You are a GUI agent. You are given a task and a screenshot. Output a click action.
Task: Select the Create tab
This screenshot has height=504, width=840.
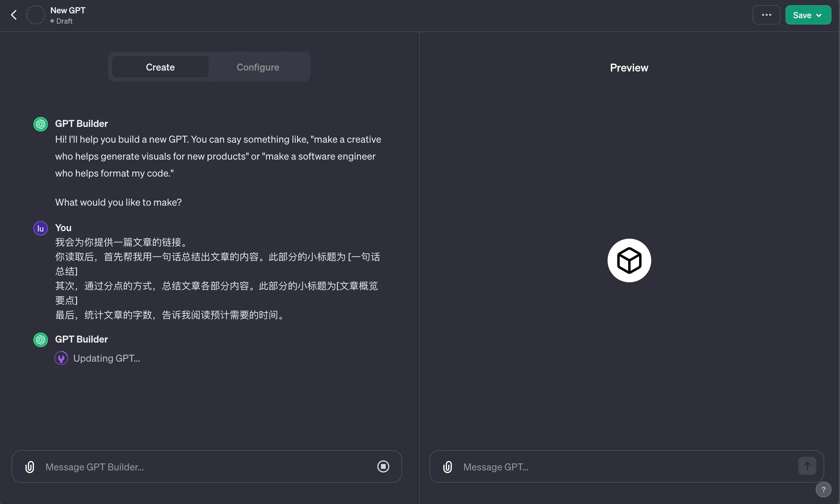point(160,67)
